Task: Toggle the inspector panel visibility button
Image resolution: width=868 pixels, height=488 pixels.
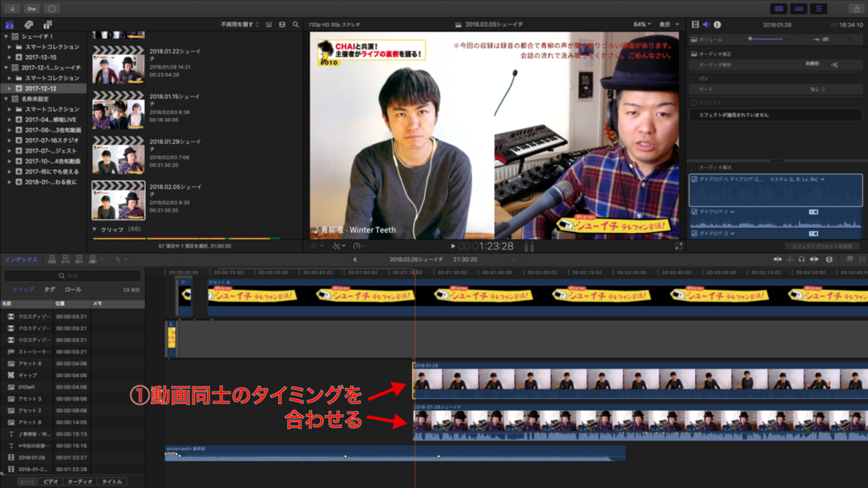Action: (x=819, y=8)
